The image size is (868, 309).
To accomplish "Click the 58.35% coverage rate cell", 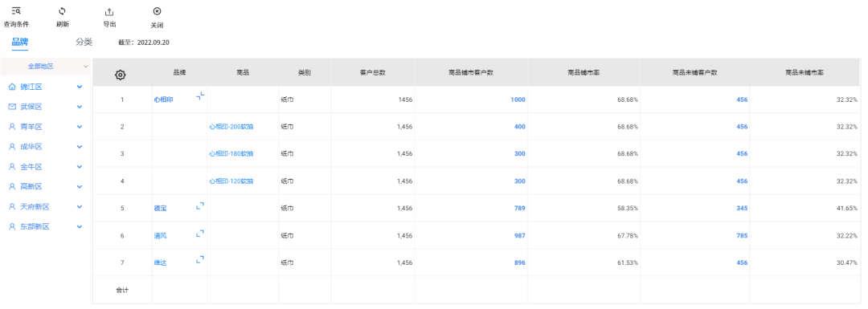I will pyautogui.click(x=628, y=209).
